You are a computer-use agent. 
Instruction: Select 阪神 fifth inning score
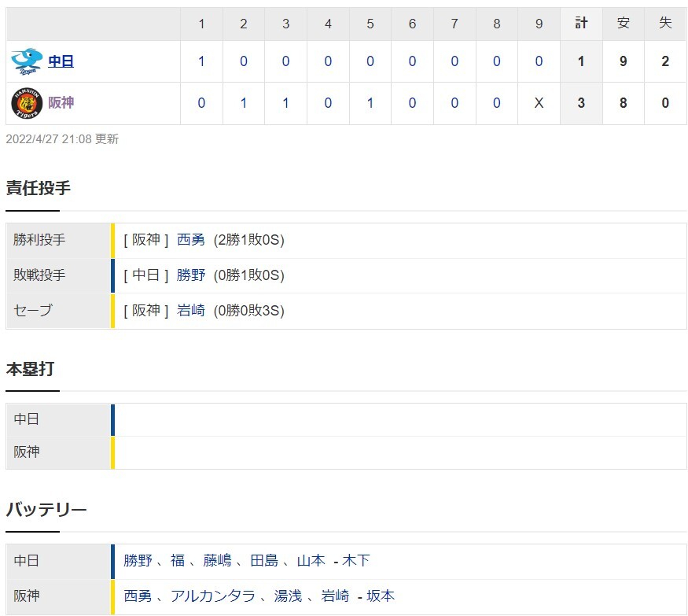point(370,103)
